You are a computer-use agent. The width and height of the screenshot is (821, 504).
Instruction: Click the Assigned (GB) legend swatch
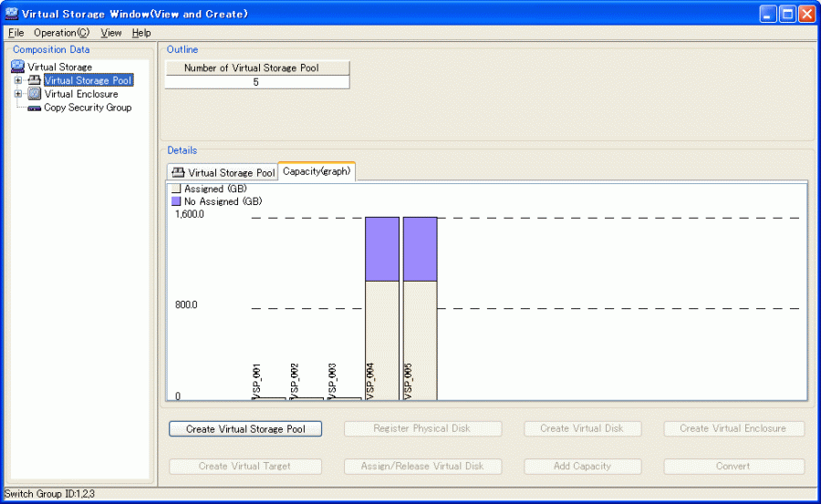click(176, 189)
